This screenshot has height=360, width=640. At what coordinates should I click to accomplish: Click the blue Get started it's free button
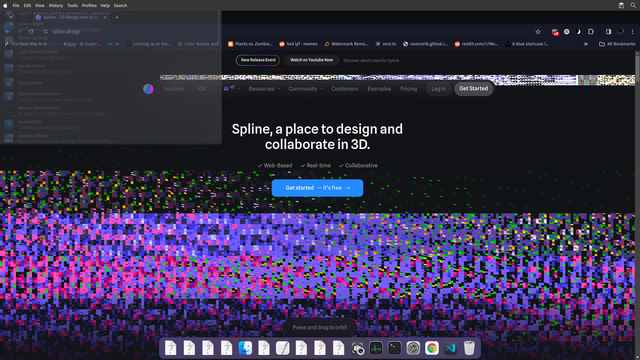point(317,188)
